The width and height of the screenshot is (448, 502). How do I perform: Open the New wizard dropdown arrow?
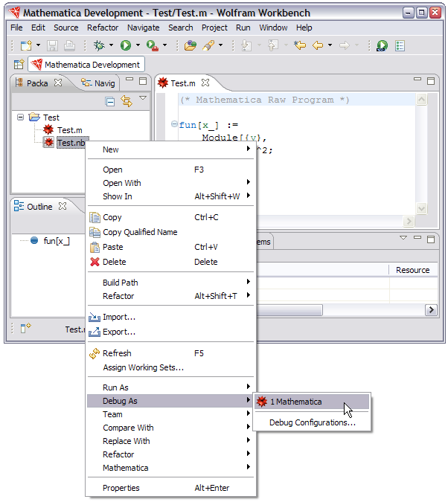[x=38, y=45]
